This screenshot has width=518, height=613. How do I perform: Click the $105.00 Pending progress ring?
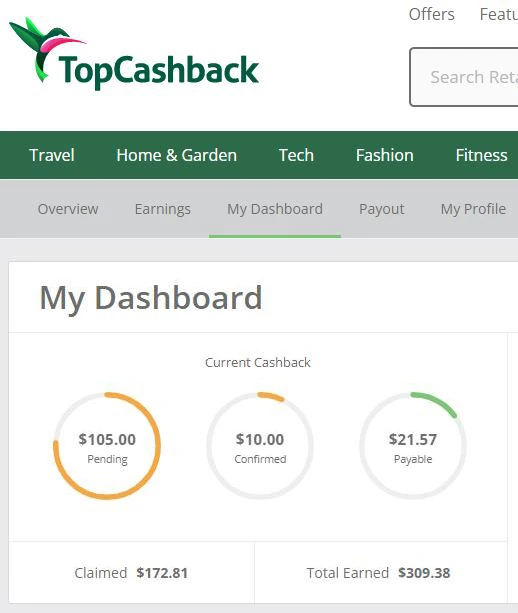[x=107, y=446]
